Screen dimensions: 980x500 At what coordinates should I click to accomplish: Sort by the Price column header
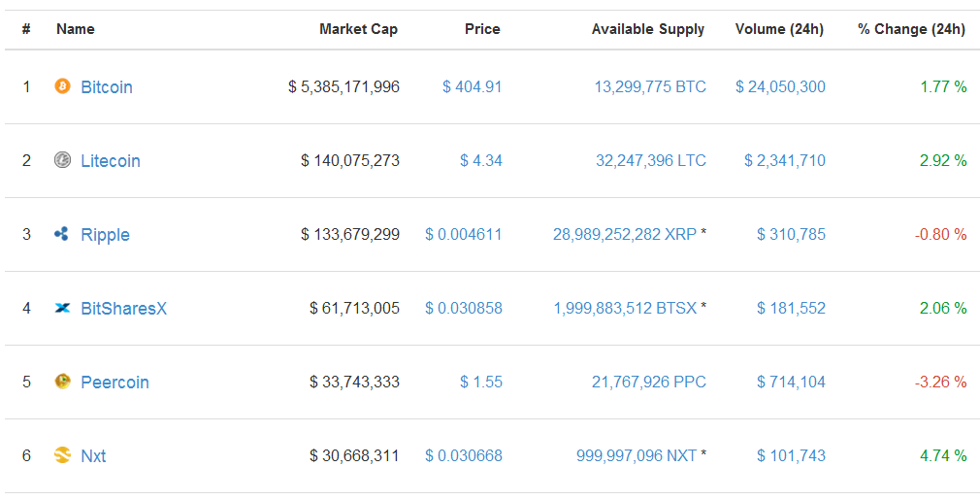pos(482,29)
